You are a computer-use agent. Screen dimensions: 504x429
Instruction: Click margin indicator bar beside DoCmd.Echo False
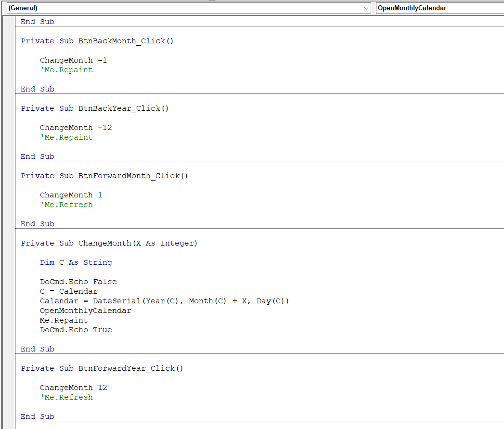coord(9,282)
